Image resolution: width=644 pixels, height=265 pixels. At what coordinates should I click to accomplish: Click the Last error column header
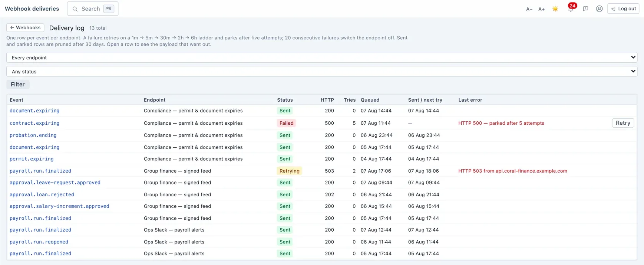tap(470, 100)
